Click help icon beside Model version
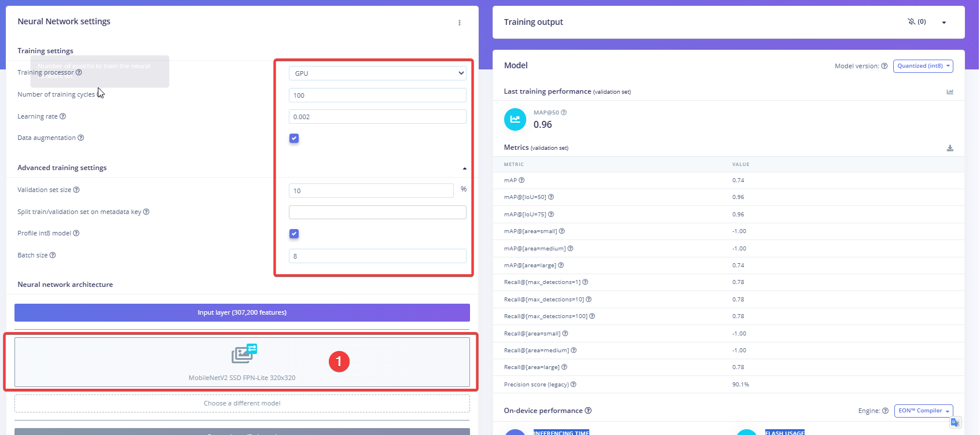980x435 pixels. click(x=884, y=66)
